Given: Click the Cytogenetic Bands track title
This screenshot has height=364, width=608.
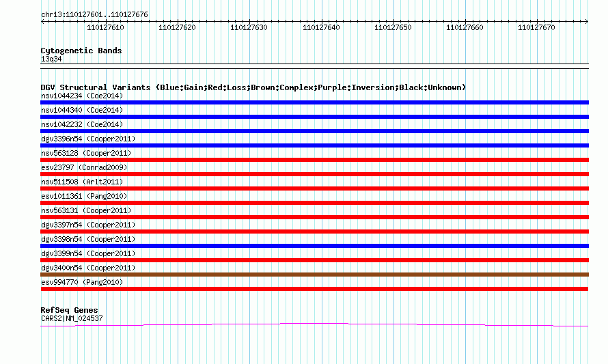Looking at the screenshot, I should coord(81,51).
